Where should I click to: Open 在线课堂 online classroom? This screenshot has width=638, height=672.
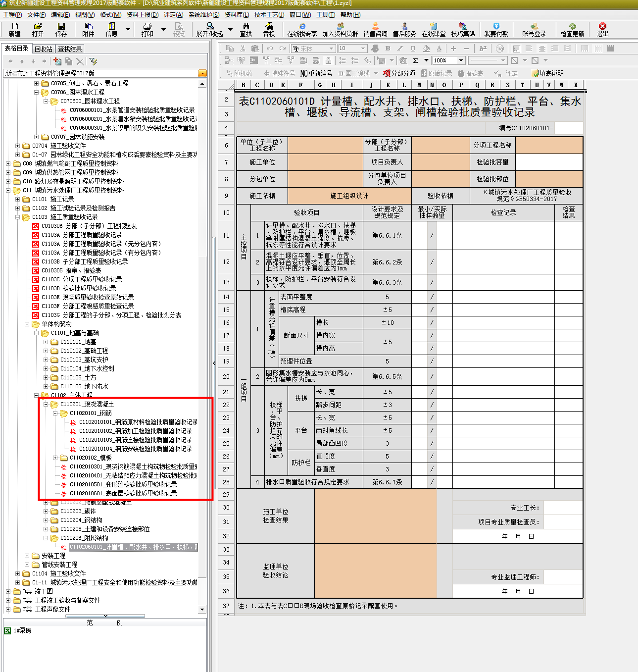coord(434,29)
